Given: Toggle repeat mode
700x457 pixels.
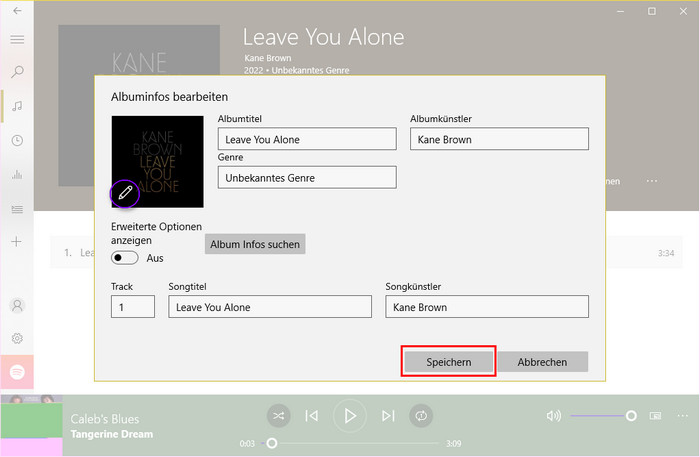Looking at the screenshot, I should 421,416.
